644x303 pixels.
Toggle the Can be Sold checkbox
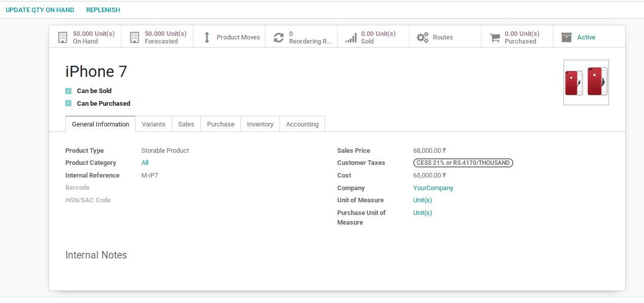click(68, 91)
